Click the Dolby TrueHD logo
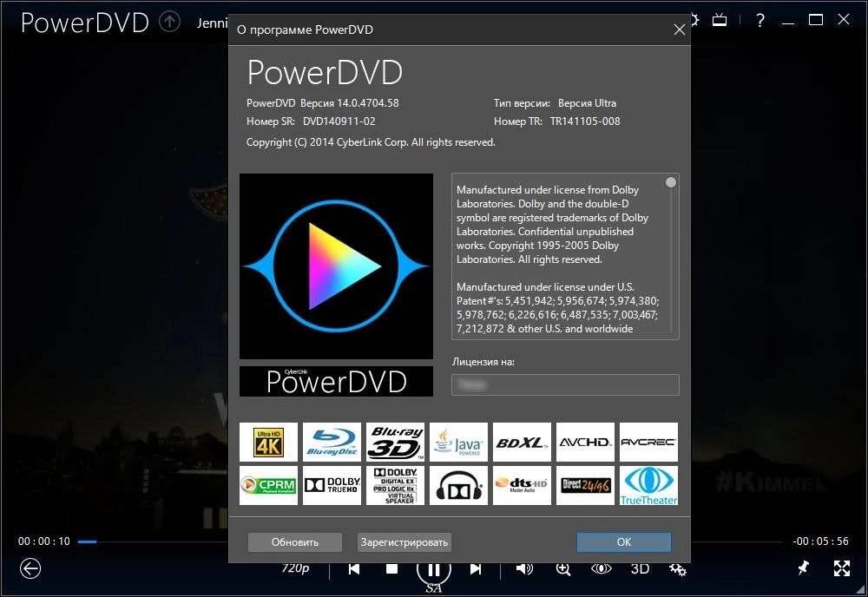Screen dimensions: 868x597 coord(332,485)
